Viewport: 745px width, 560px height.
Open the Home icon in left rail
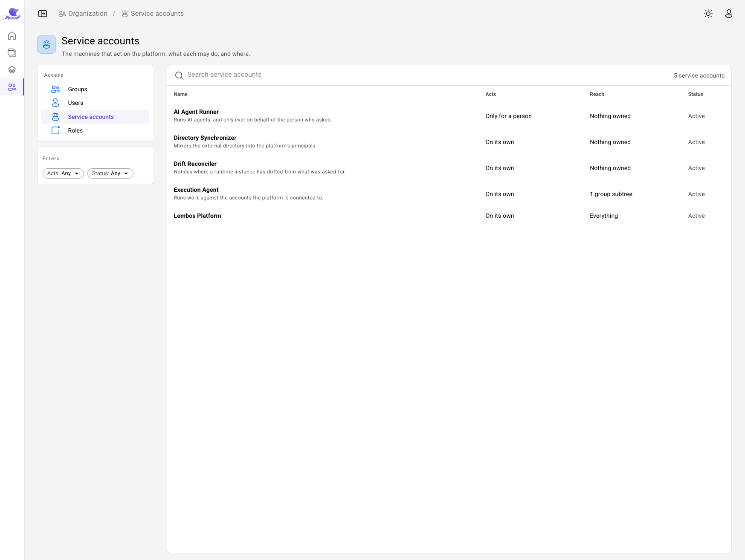pyautogui.click(x=12, y=35)
